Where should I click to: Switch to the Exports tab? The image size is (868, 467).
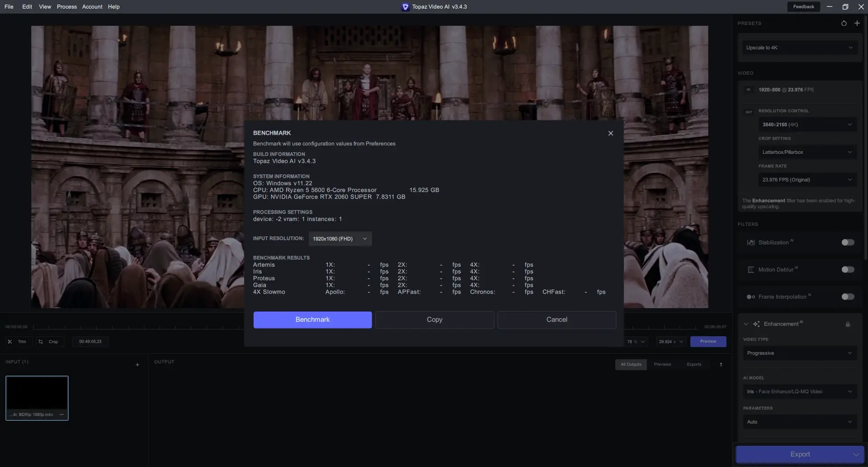694,364
